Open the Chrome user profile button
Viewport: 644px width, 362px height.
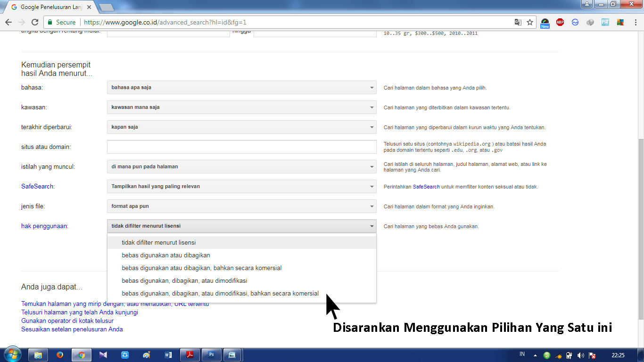click(587, 4)
